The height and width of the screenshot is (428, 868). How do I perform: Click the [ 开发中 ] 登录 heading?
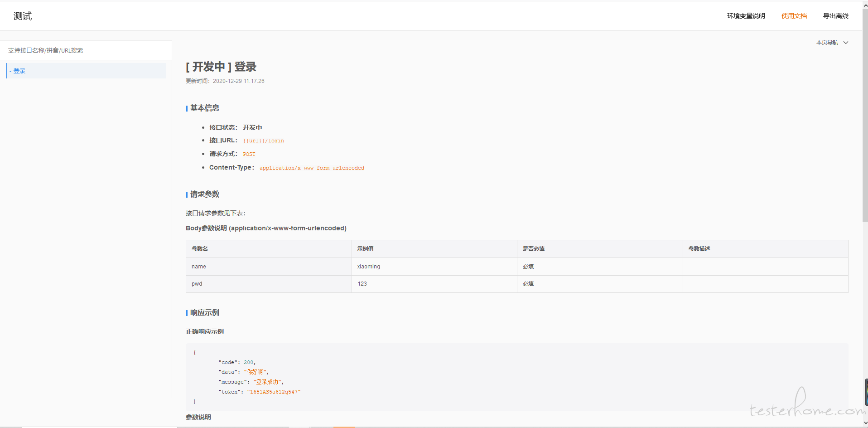coord(221,67)
